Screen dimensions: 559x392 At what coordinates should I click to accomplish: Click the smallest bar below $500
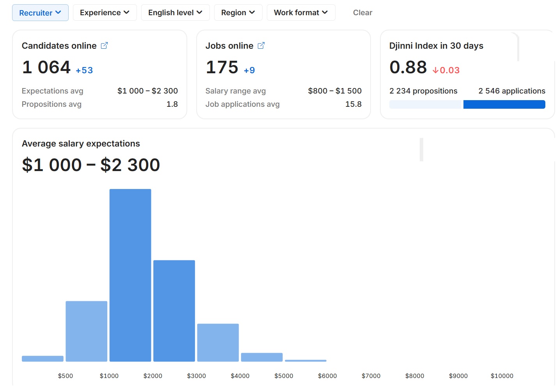43,358
